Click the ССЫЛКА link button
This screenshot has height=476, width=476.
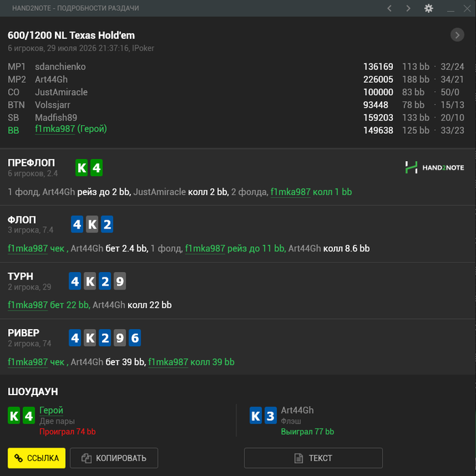pyautogui.click(x=37, y=458)
